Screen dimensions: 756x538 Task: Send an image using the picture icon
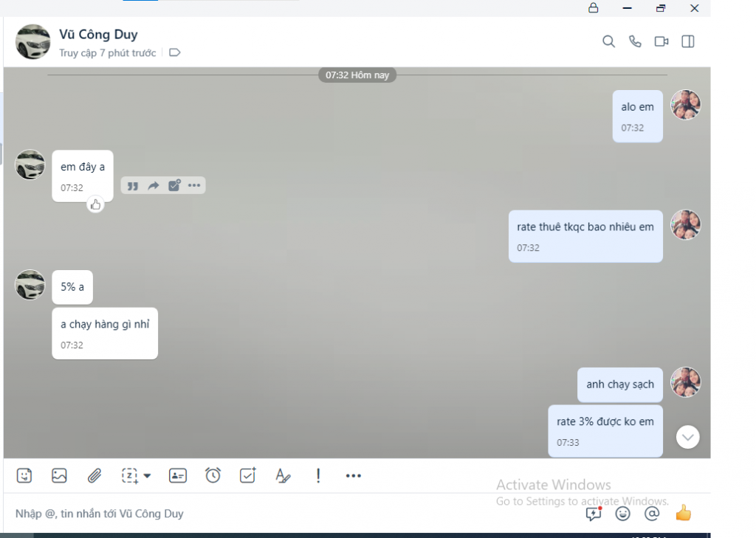(59, 476)
